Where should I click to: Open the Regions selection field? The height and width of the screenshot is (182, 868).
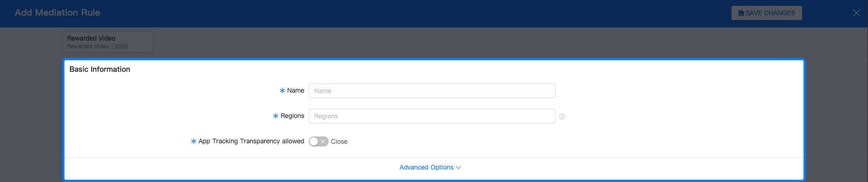pyautogui.click(x=432, y=116)
